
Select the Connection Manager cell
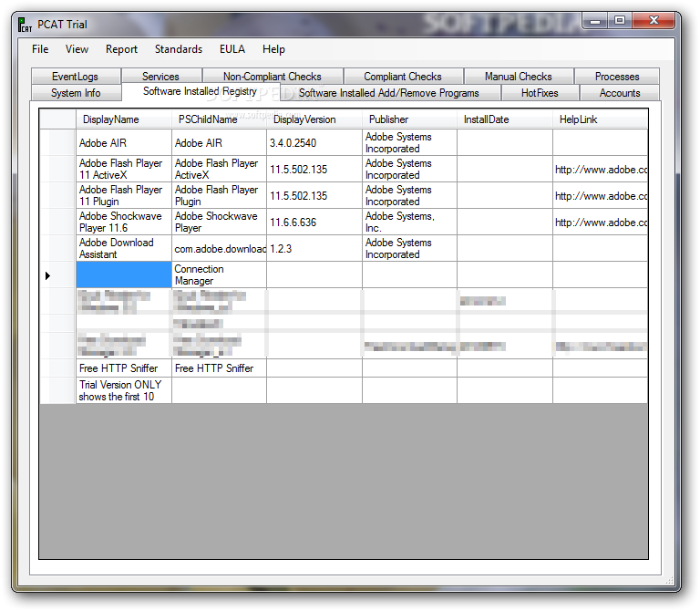[x=219, y=274]
